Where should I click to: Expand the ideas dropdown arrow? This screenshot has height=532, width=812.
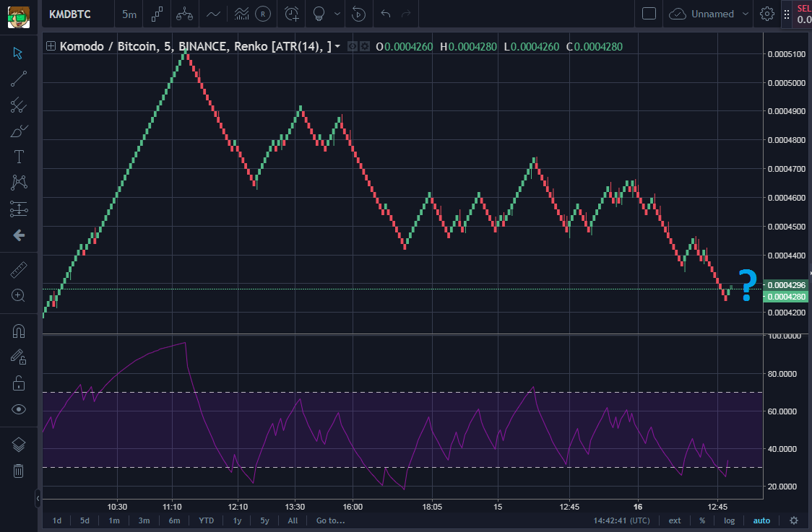click(337, 14)
